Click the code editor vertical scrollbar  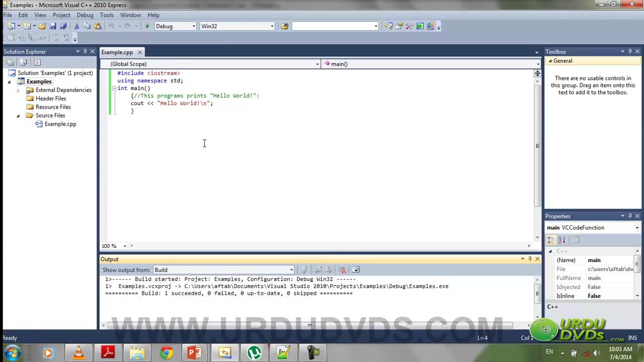[537, 146]
